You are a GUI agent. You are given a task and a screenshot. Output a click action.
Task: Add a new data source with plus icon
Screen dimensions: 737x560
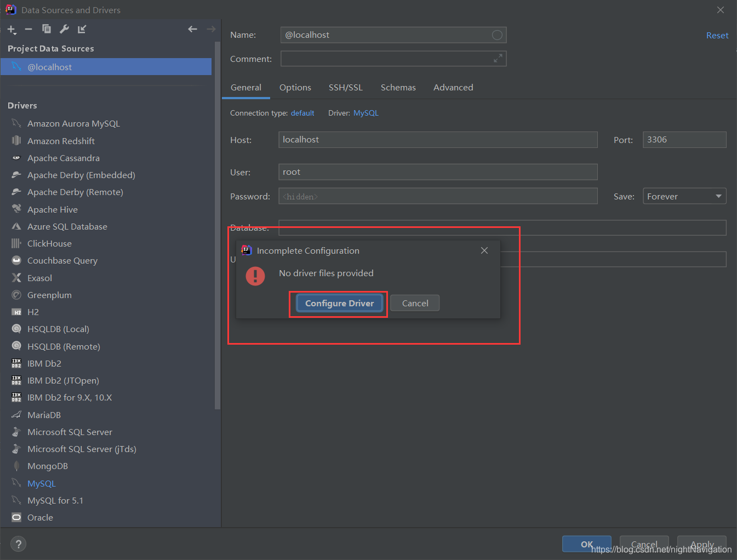[x=12, y=29]
